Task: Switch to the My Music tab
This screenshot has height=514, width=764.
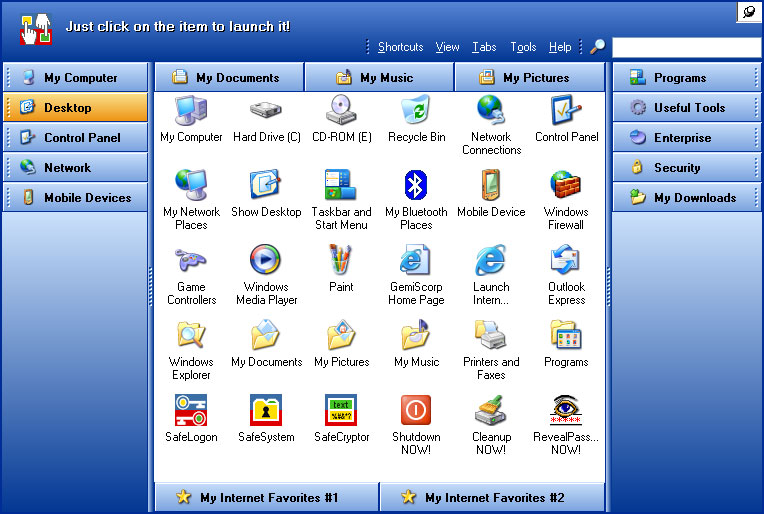Action: click(379, 77)
